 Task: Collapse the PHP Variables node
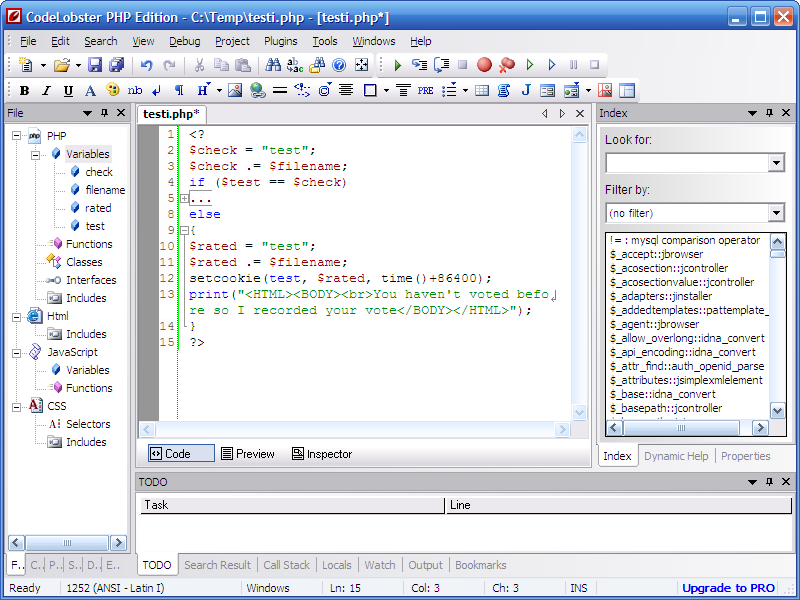pyautogui.click(x=35, y=154)
